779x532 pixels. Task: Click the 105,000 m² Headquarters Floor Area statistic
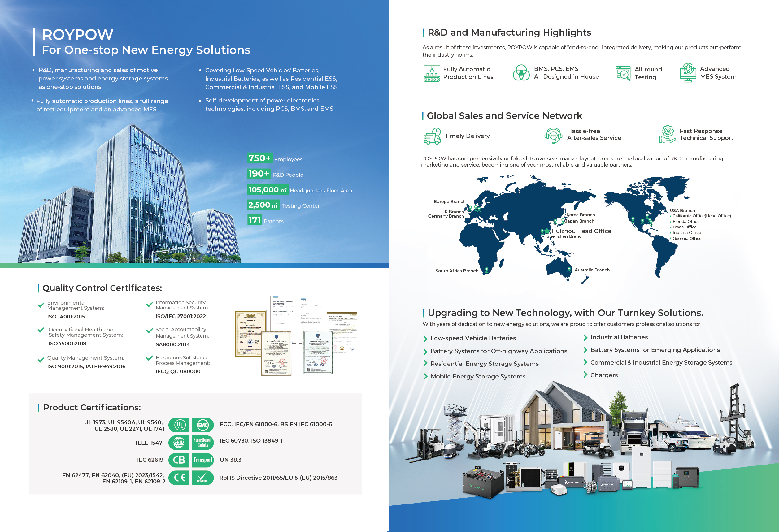click(300, 190)
